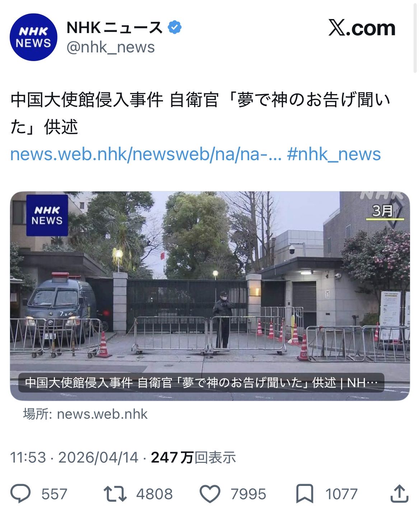This screenshot has height=515, width=420.
Task: Click the NHK NEWS badge on thumbnail
Action: (x=47, y=215)
